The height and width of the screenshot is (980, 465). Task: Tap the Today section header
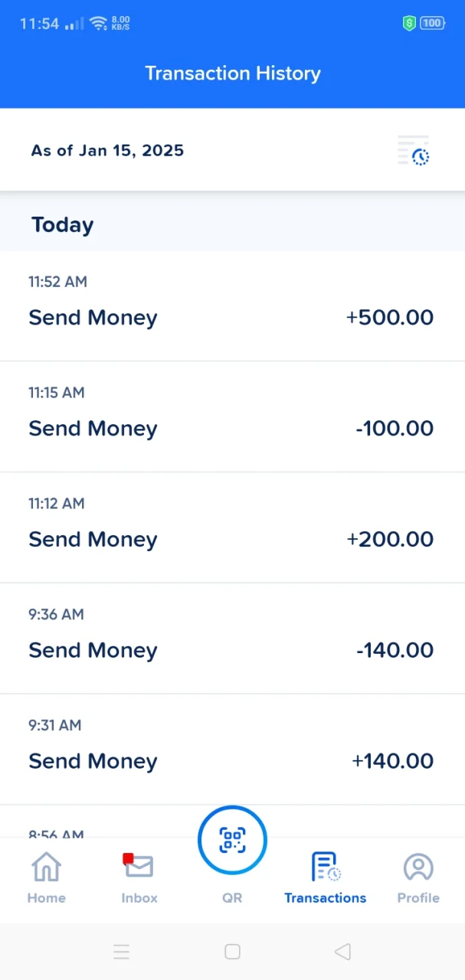[x=63, y=224]
